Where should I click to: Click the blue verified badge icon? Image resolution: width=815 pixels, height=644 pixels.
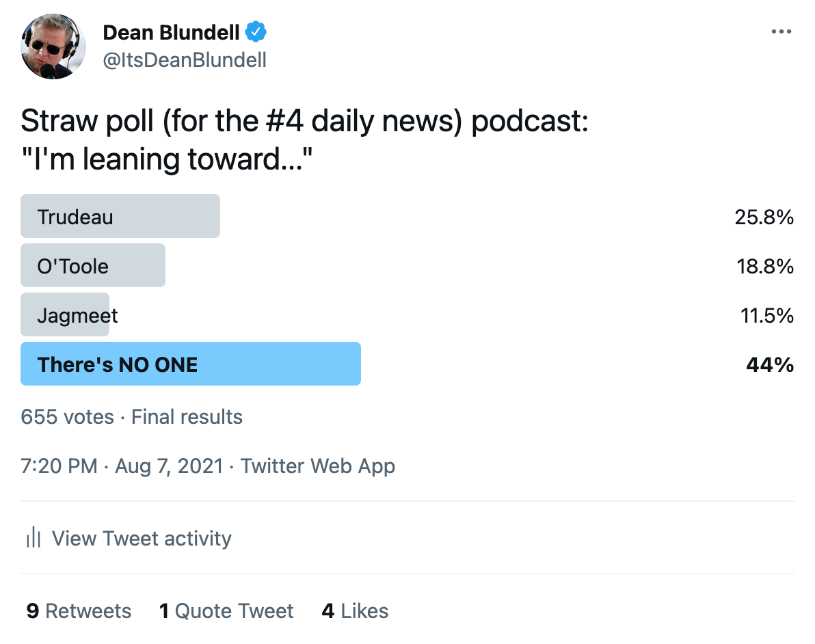click(256, 32)
